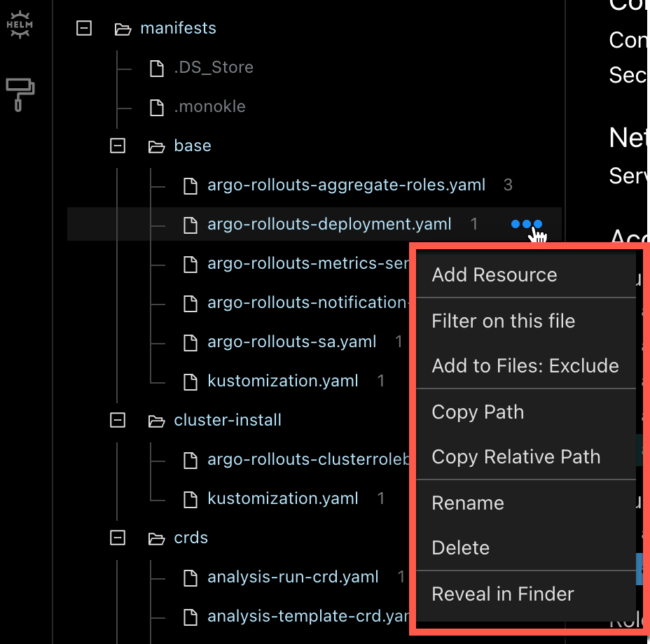Open the Helm charts sidebar icon

click(20, 25)
